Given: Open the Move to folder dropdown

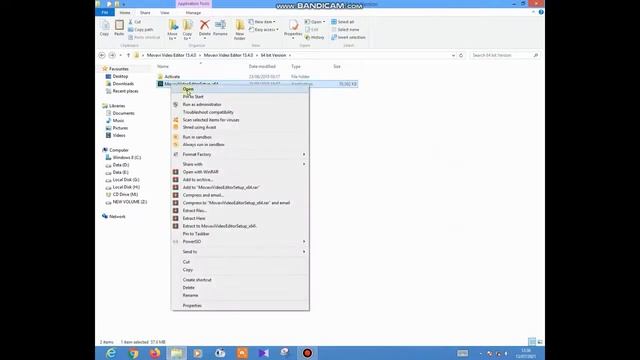Looking at the screenshot, I should click(x=173, y=30).
